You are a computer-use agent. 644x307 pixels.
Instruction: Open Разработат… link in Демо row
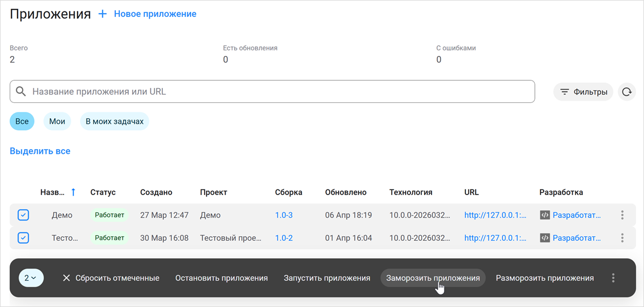(x=577, y=215)
